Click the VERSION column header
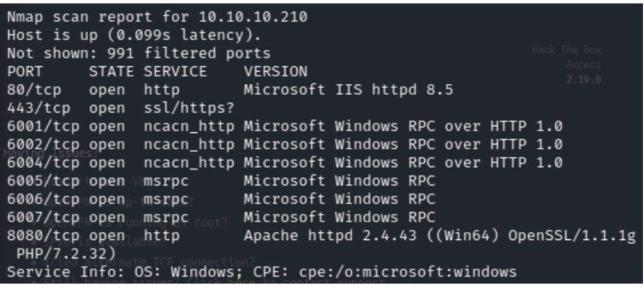 (x=275, y=72)
